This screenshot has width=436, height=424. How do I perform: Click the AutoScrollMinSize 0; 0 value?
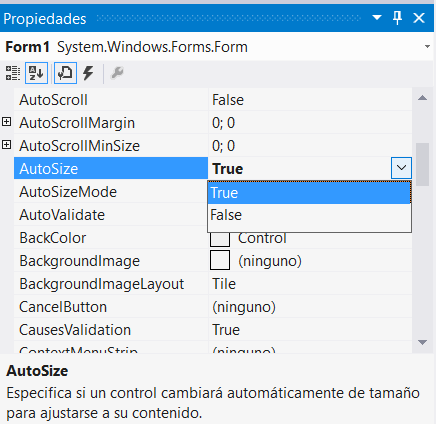click(223, 146)
